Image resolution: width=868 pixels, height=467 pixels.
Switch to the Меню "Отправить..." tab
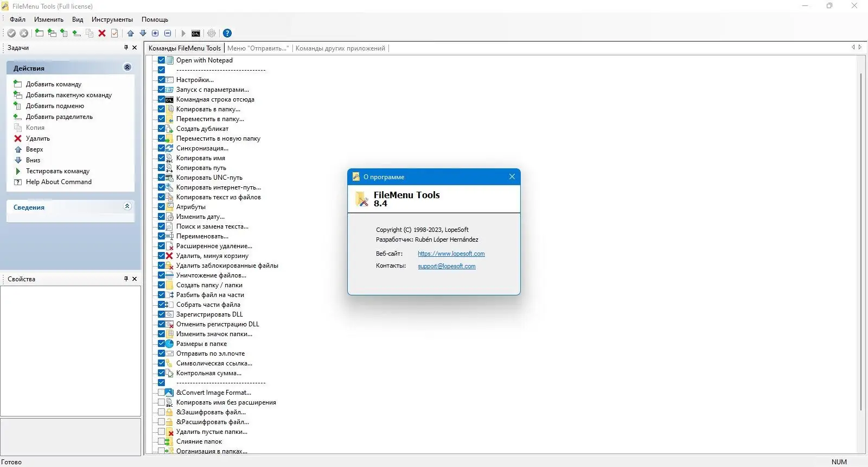tap(258, 48)
